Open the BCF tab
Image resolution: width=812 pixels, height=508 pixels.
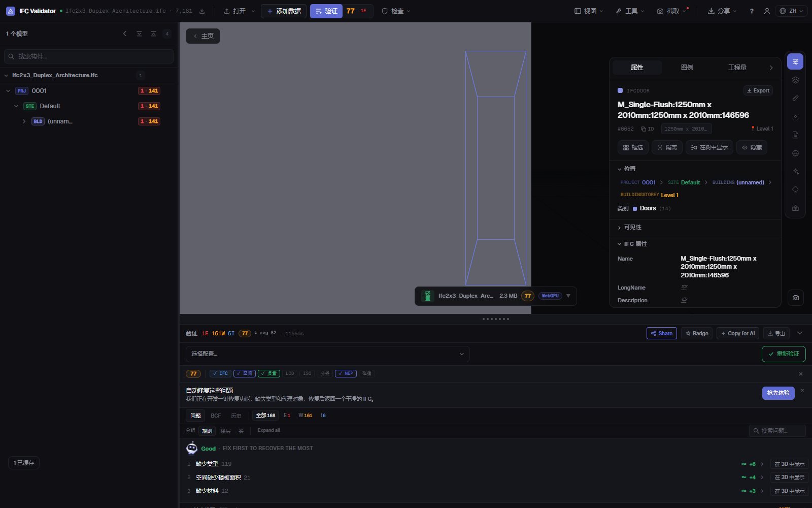coord(216,416)
